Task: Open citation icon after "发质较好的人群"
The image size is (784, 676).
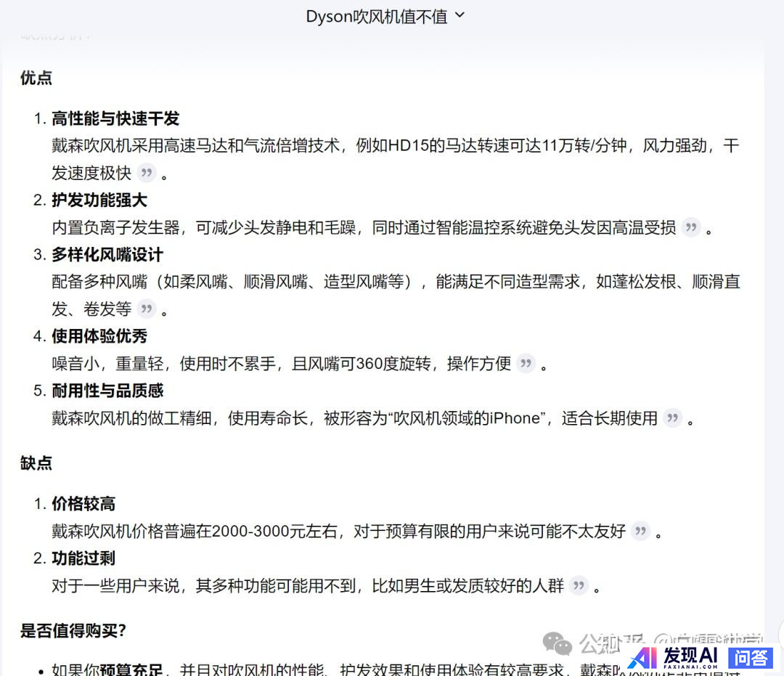Action: pyautogui.click(x=579, y=585)
